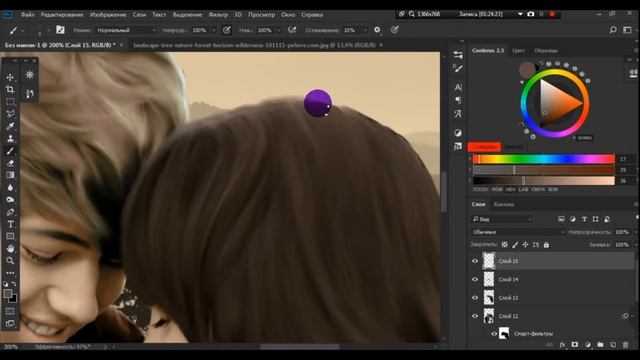
Task: Toggle lock transparent pixels
Action: tap(504, 244)
